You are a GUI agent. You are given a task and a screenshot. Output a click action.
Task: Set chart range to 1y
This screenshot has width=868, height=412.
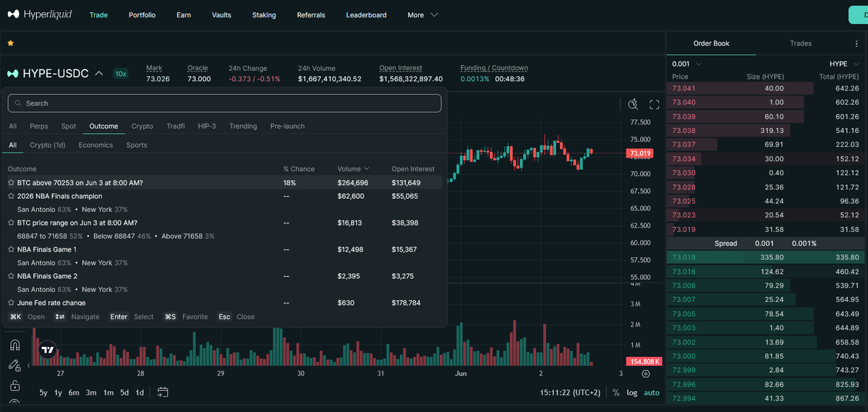pos(59,392)
